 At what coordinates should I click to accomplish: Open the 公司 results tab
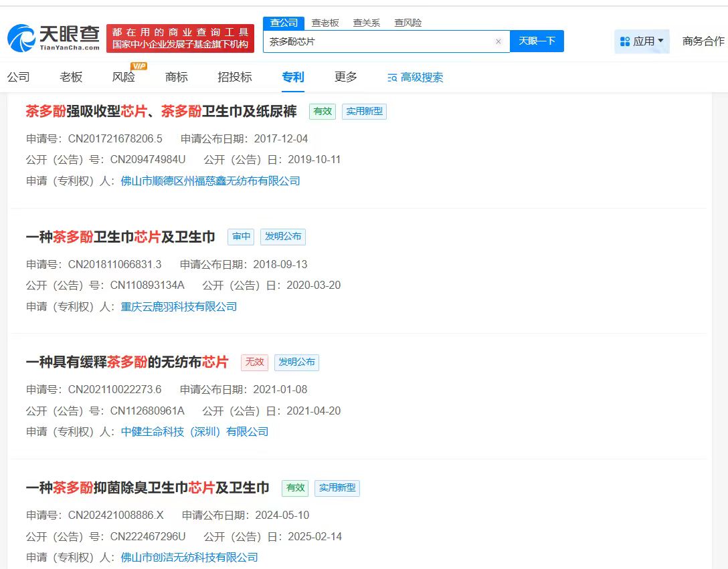click(x=19, y=77)
